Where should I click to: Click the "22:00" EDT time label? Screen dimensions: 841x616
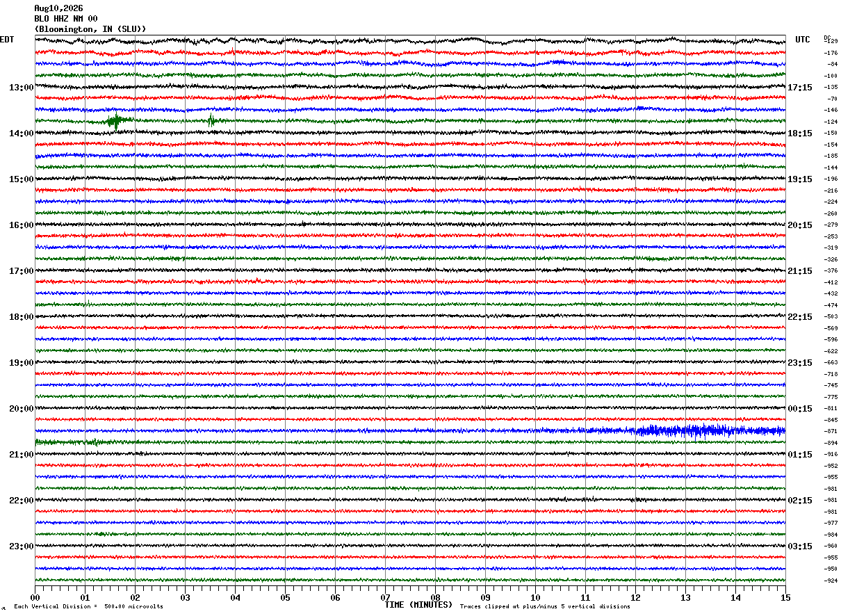[21, 501]
